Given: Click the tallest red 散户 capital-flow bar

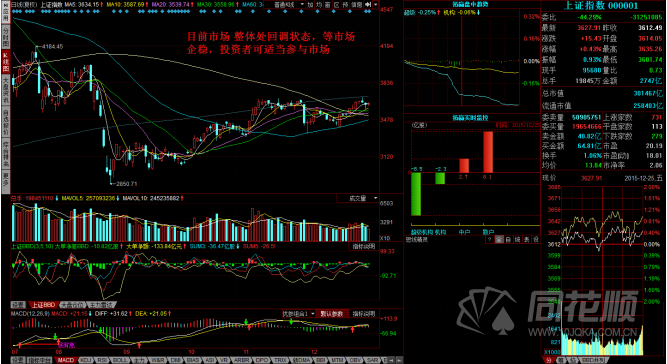Looking at the screenshot, I should point(488,152).
